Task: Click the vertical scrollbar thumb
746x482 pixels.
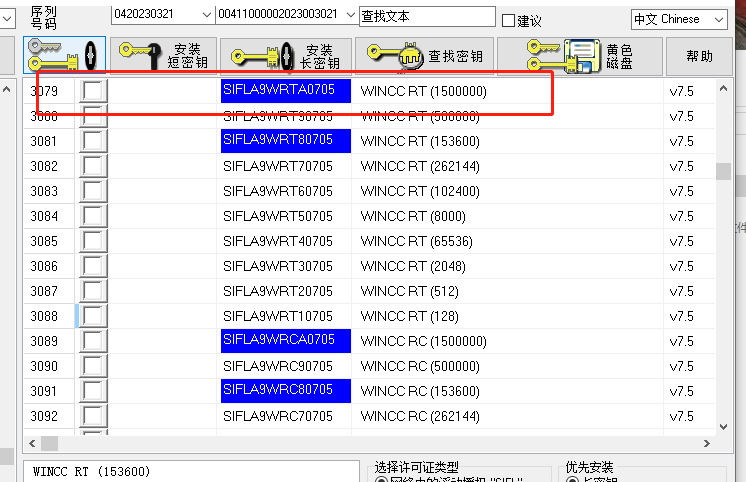Action: point(723,171)
